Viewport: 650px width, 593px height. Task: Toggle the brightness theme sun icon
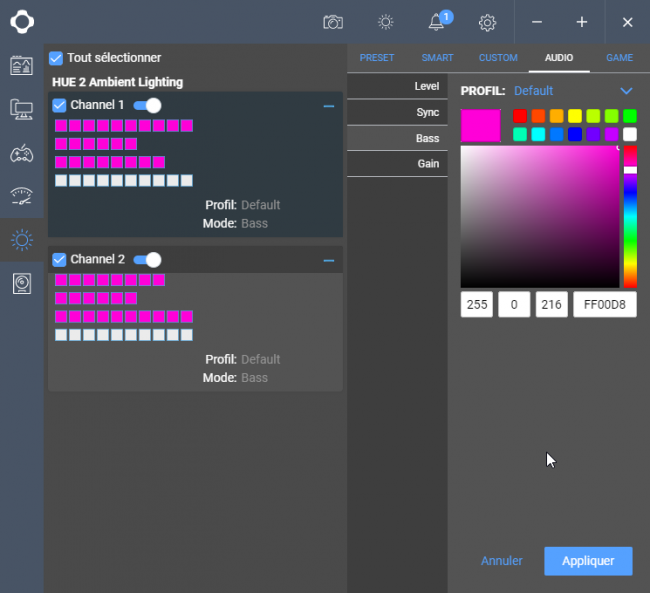tap(386, 22)
